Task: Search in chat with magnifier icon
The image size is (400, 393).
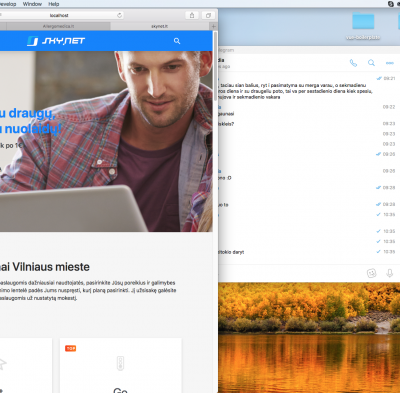Action: (x=371, y=63)
